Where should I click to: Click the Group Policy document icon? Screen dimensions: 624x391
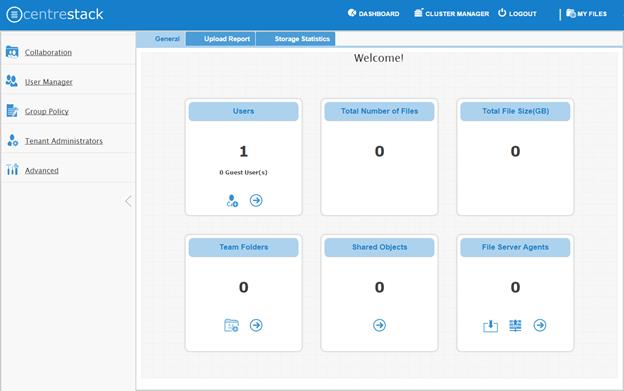12,111
